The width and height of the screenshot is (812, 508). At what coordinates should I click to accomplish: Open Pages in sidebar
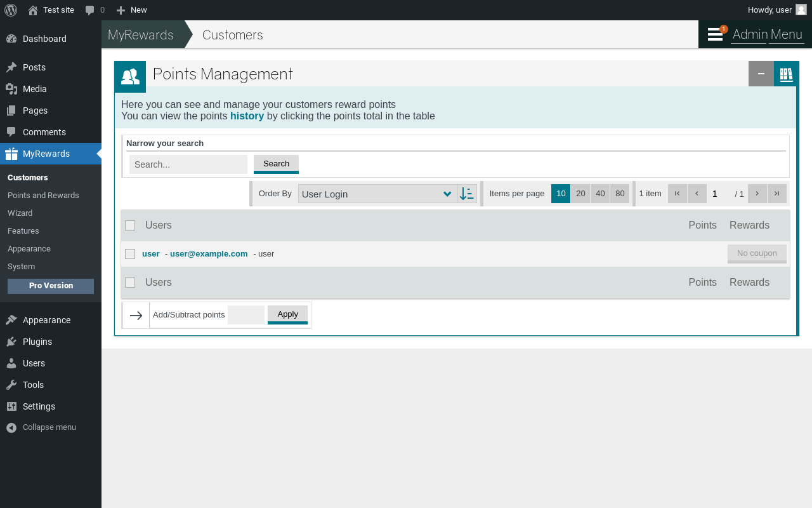pos(51,110)
